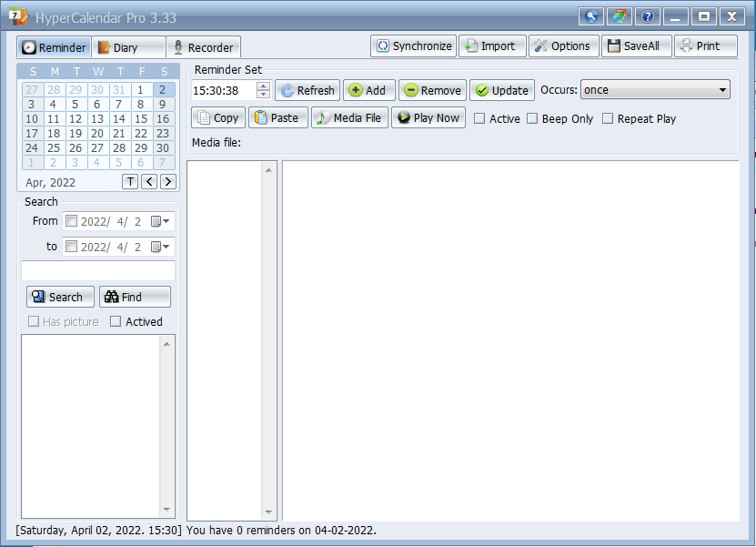Increase reminder time with up spinner arrow
The width and height of the screenshot is (756, 547).
(264, 86)
